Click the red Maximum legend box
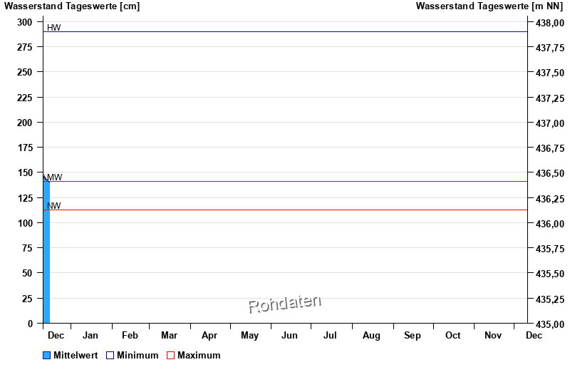 [x=170, y=356]
